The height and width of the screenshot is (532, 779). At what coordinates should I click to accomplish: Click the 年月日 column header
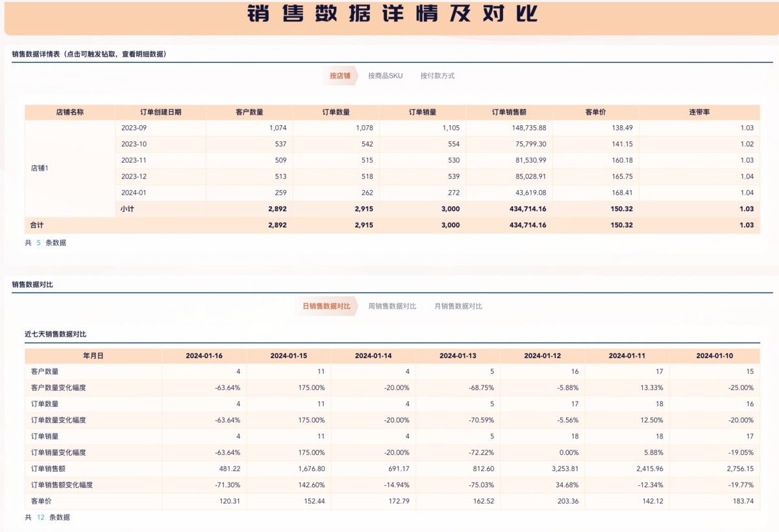(x=93, y=356)
